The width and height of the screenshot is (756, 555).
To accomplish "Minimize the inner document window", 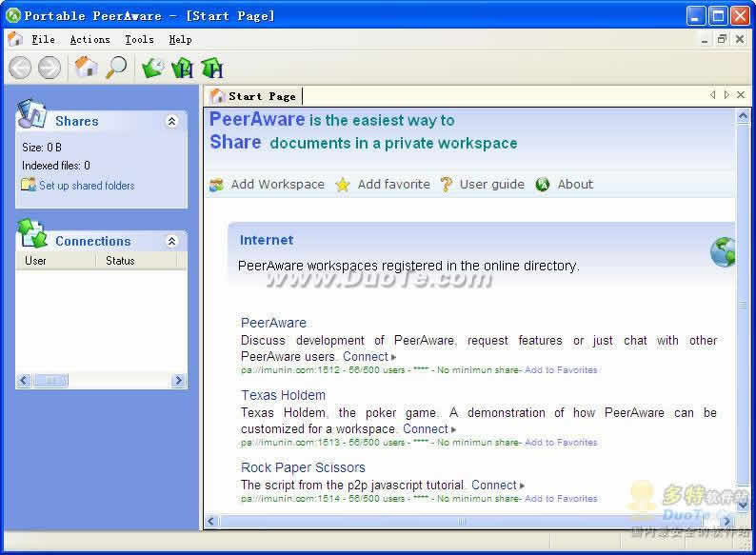I will click(x=705, y=40).
